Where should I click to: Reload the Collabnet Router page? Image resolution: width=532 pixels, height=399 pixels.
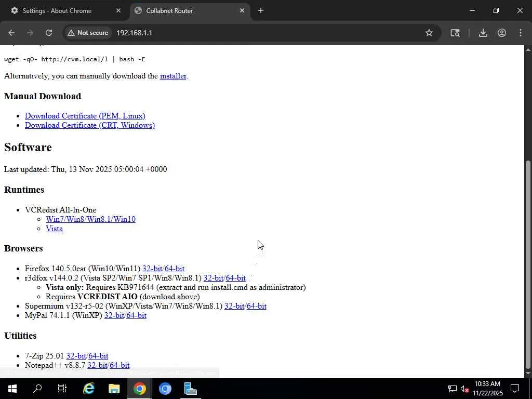49,33
